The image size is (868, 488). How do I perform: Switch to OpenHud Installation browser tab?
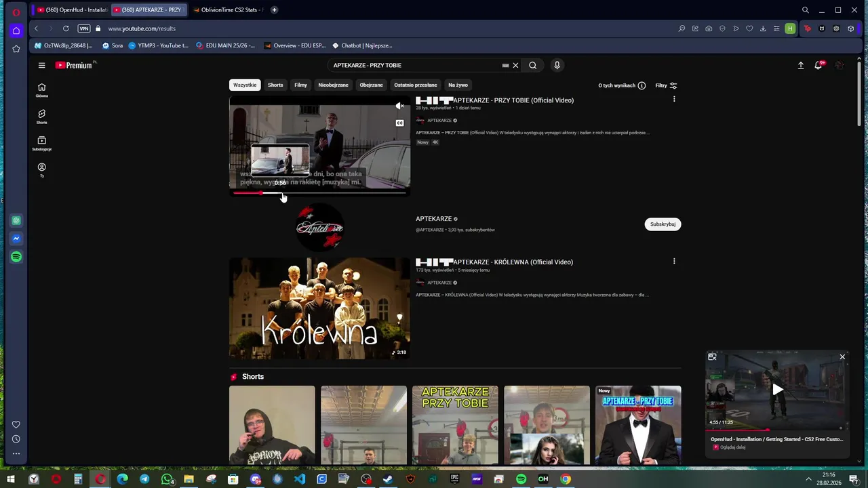(x=73, y=9)
